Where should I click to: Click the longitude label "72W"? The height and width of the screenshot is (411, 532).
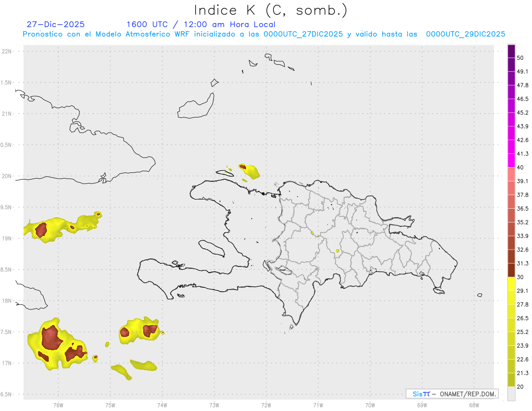[266, 405]
